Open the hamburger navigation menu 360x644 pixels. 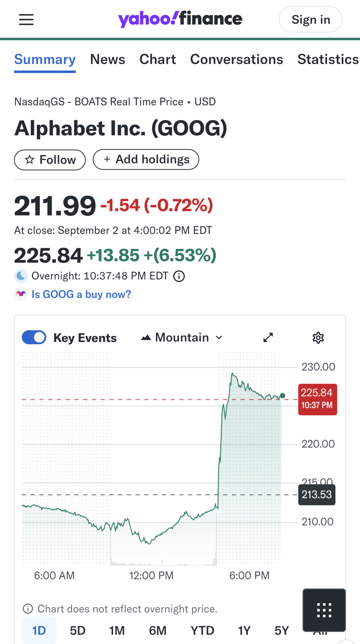26,20
